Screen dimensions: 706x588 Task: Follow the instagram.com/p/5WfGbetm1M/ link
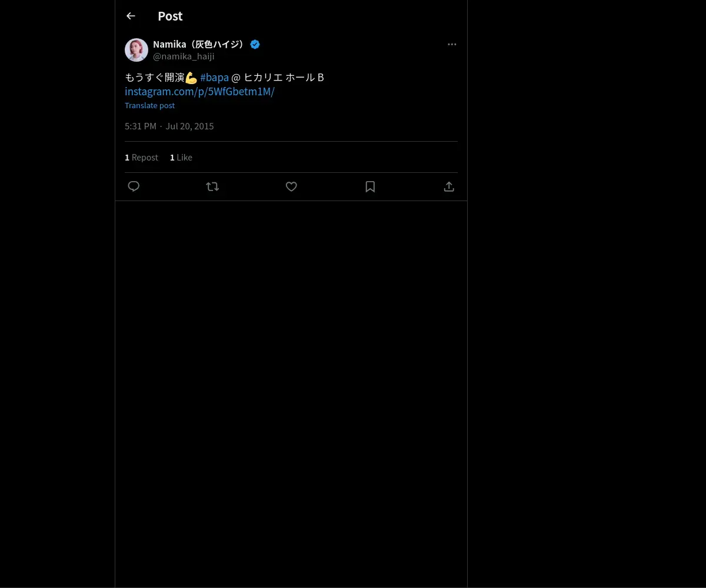[x=199, y=92]
